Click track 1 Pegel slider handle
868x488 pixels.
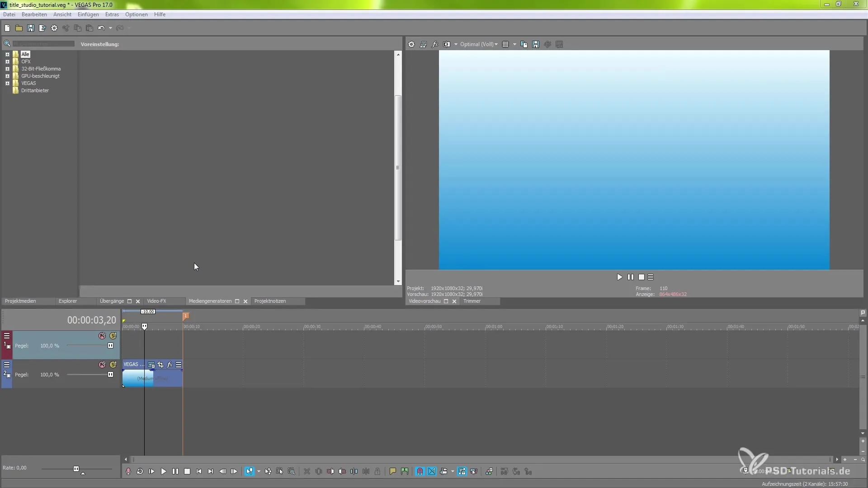110,346
